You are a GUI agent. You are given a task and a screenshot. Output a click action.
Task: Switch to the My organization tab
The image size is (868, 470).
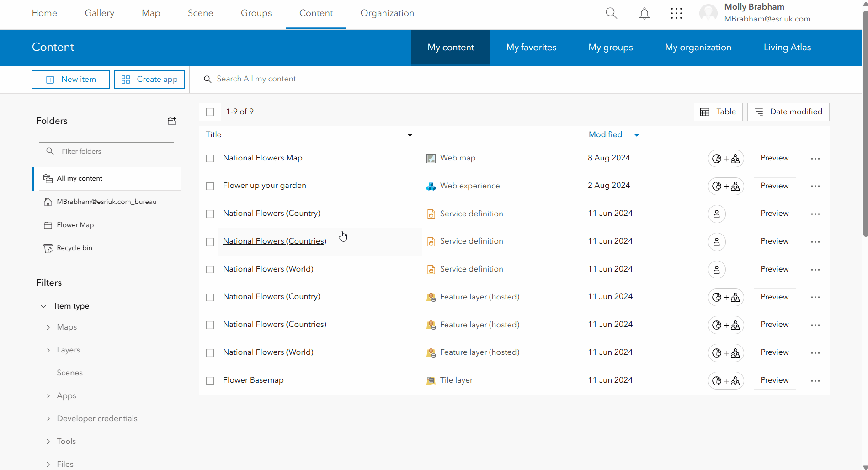point(698,48)
